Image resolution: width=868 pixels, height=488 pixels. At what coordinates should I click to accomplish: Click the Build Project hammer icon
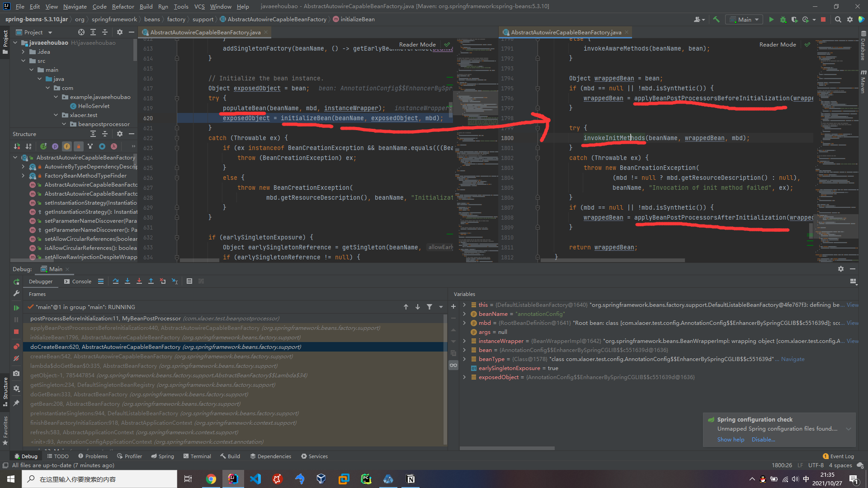click(717, 19)
